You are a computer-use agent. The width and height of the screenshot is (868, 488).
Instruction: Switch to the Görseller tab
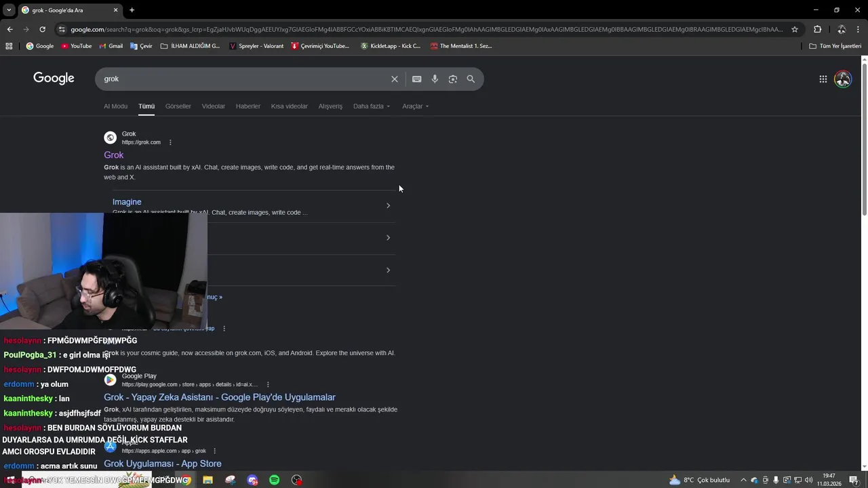[x=178, y=106]
